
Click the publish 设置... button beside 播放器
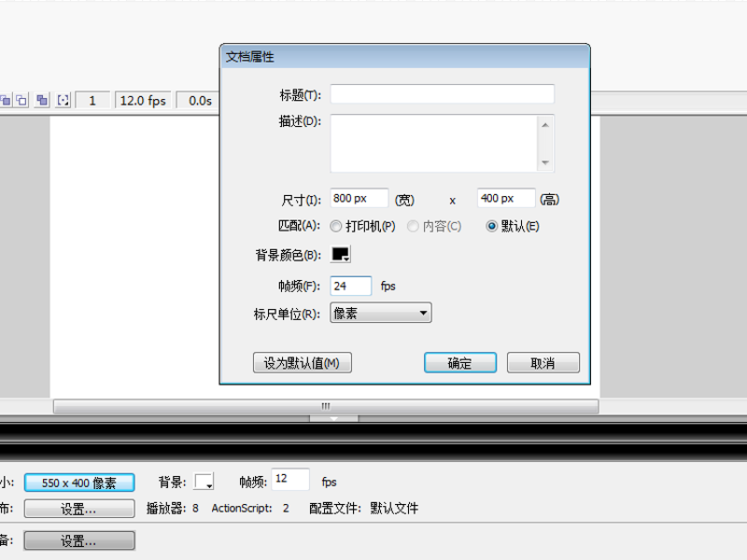coord(79,509)
